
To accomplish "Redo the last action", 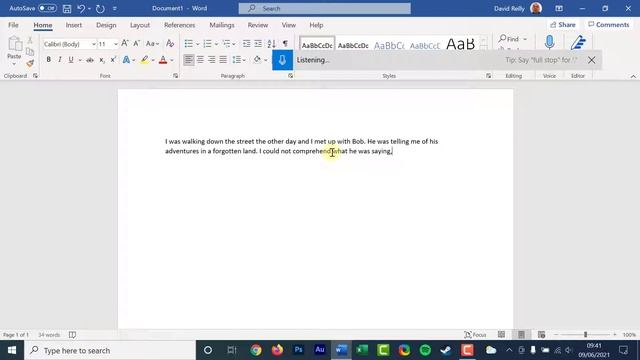I will point(100,9).
